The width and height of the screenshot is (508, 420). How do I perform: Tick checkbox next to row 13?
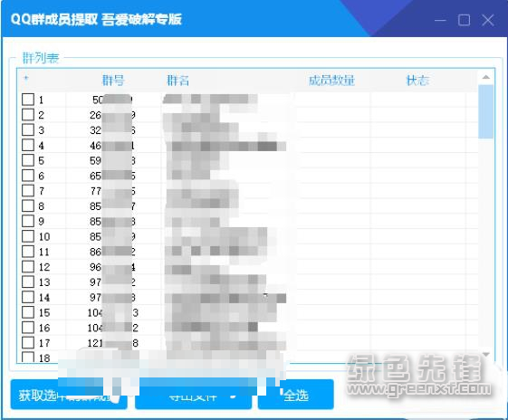pos(28,282)
